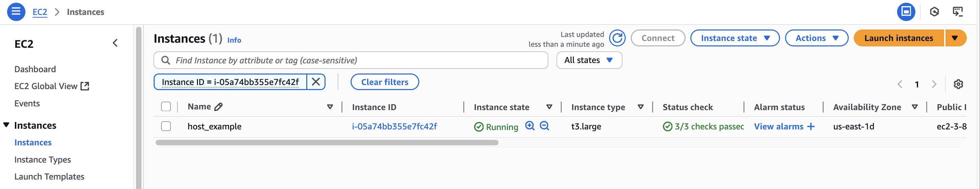Open the table preferences gear icon
Screen dimensions: 980x189
click(958, 84)
